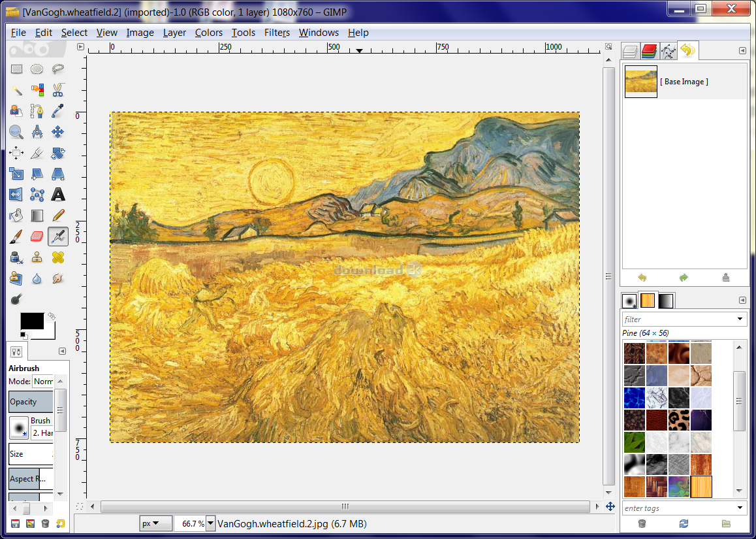Swap foreground and background colors
This screenshot has width=756, height=539.
53,316
